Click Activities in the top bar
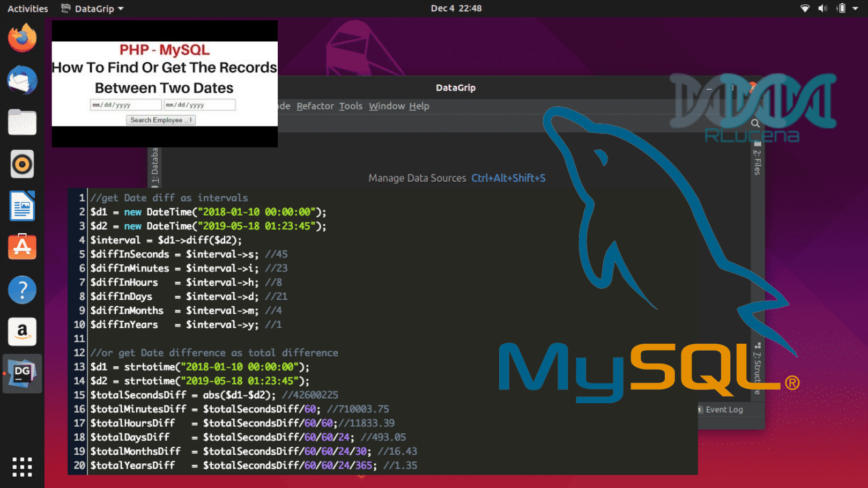Viewport: 868px width, 488px height. pyautogui.click(x=28, y=9)
